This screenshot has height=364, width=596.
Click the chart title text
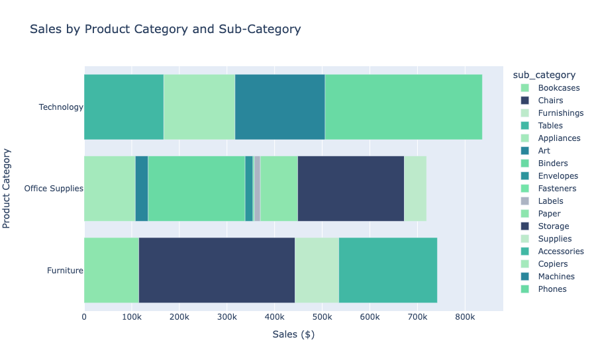166,29
